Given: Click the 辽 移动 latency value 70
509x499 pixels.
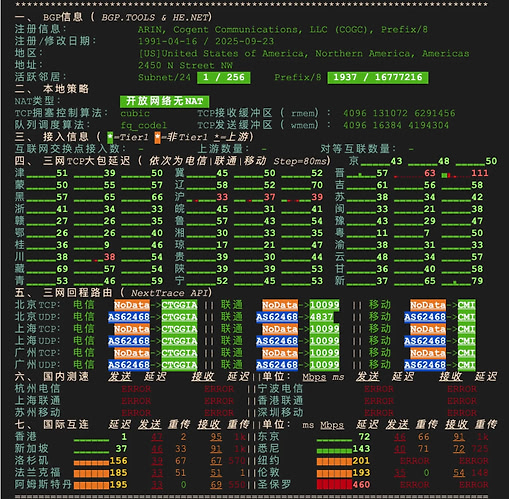Looking at the screenshot, I should pos(317,185).
